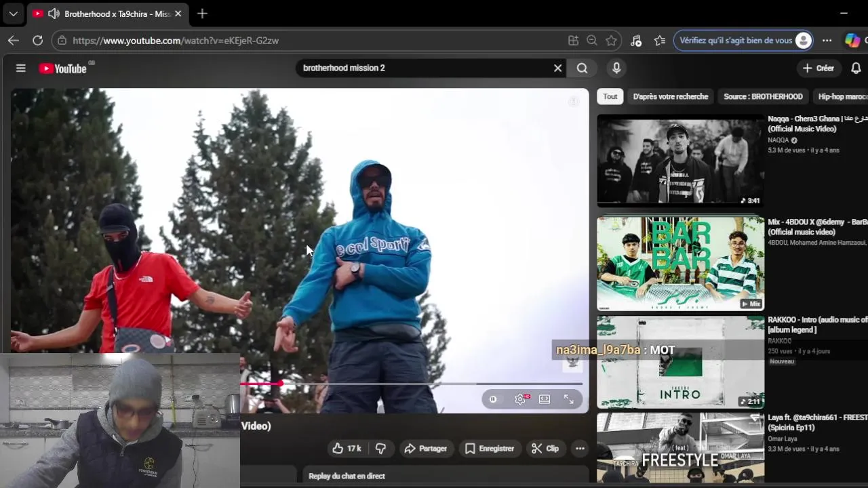Click the zoom-out magnifier in address bar

pyautogui.click(x=592, y=41)
